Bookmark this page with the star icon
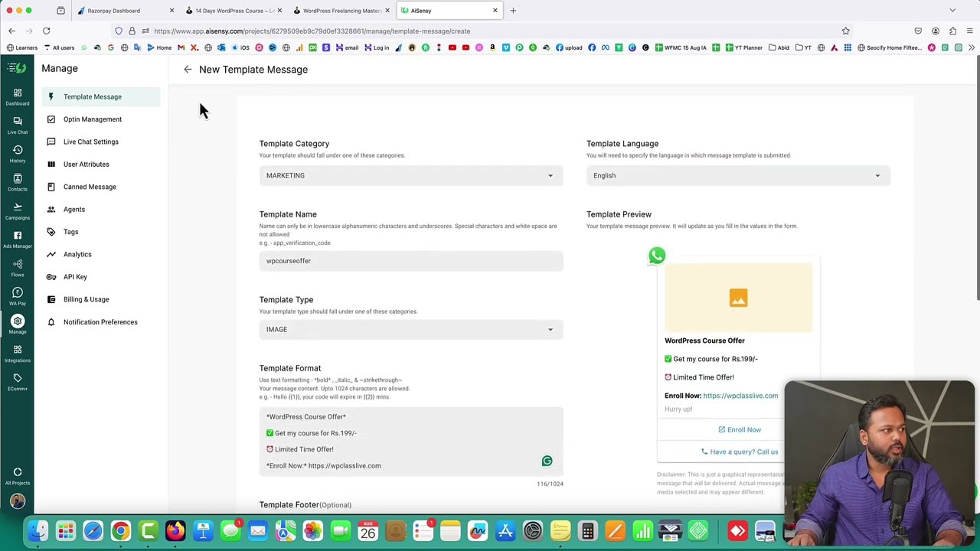Screen dimensions: 980x551 tap(845, 31)
